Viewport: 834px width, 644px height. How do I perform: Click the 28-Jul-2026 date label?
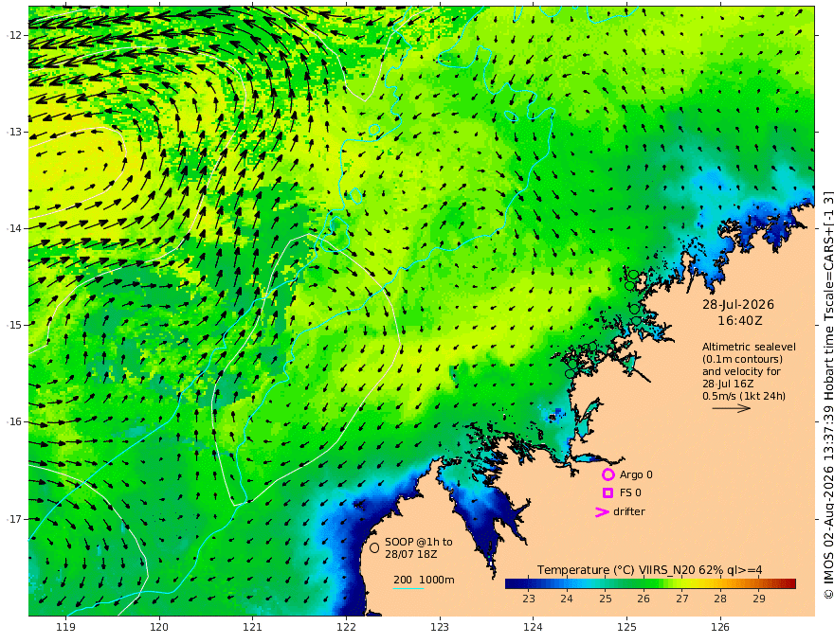point(738,304)
